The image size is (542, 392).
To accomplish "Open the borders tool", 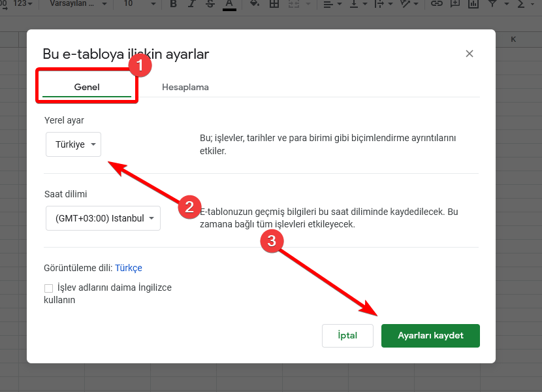I will (274, 4).
